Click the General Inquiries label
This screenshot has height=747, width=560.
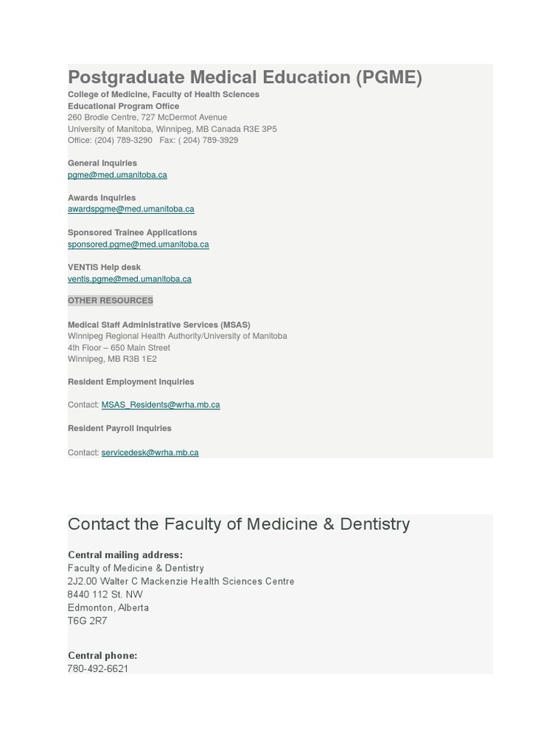[102, 163]
